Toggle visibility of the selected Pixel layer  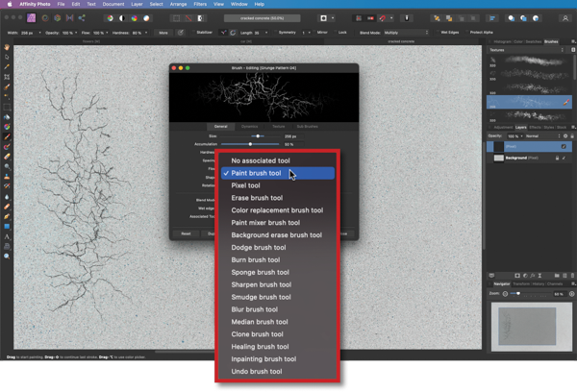click(564, 146)
